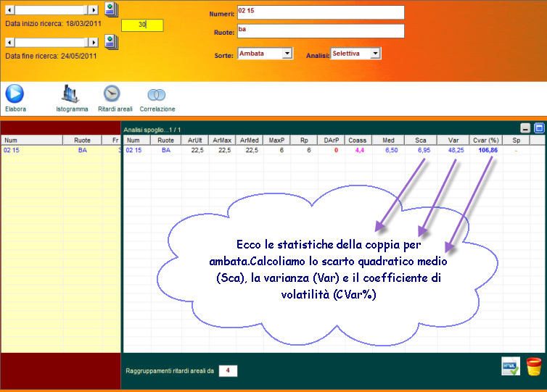The height and width of the screenshot is (392, 547).
Task: Sort by ArMed column header
Action: coord(250,140)
